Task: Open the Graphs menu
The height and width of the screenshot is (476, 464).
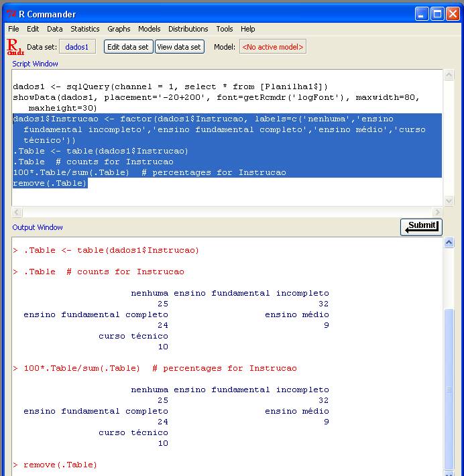Action: (119, 29)
